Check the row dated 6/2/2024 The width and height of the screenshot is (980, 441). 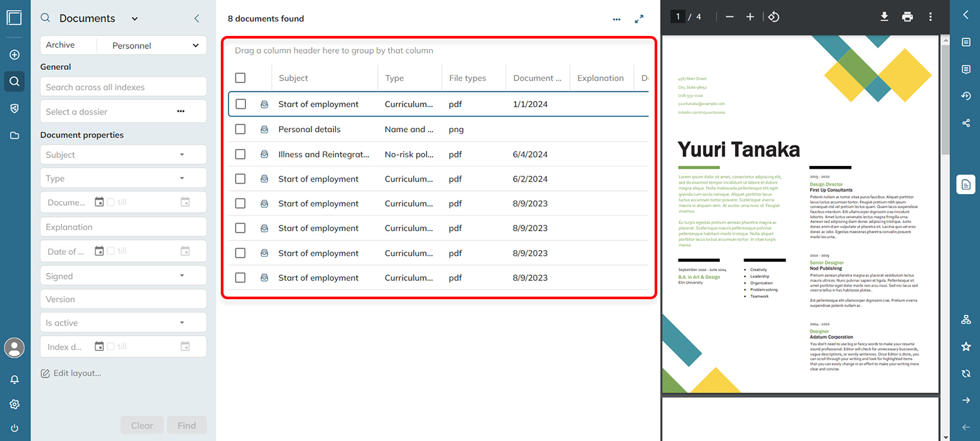pos(240,179)
